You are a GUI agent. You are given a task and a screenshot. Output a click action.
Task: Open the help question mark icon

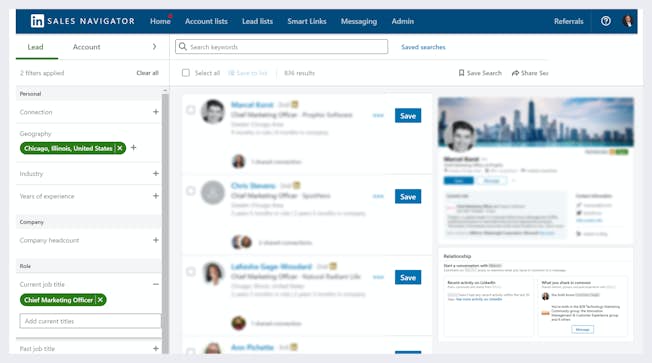605,21
